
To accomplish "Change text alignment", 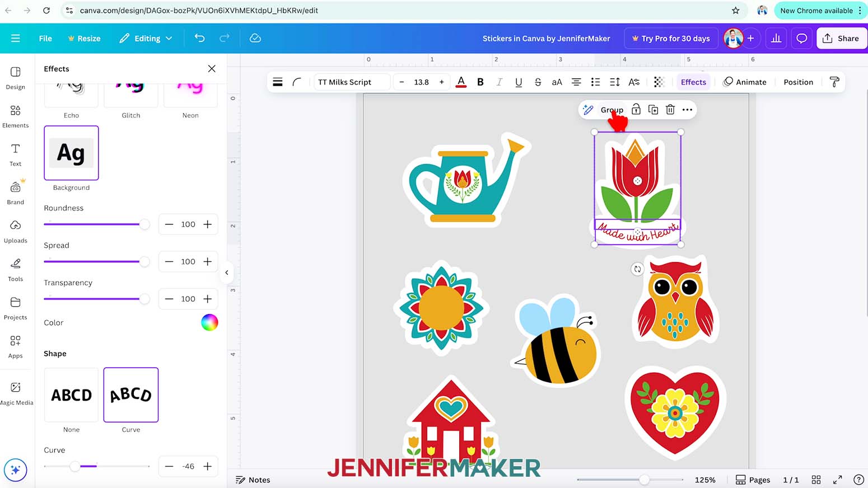I will click(576, 82).
